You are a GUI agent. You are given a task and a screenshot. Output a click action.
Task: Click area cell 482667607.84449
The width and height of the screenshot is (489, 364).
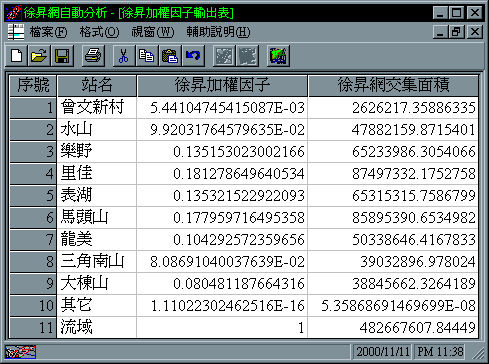pyautogui.click(x=393, y=328)
